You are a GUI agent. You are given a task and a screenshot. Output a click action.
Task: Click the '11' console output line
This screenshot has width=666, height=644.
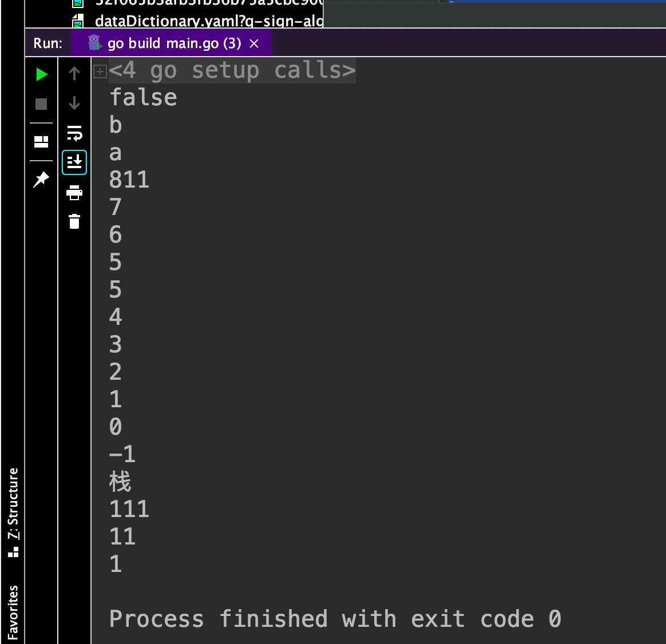tap(122, 536)
